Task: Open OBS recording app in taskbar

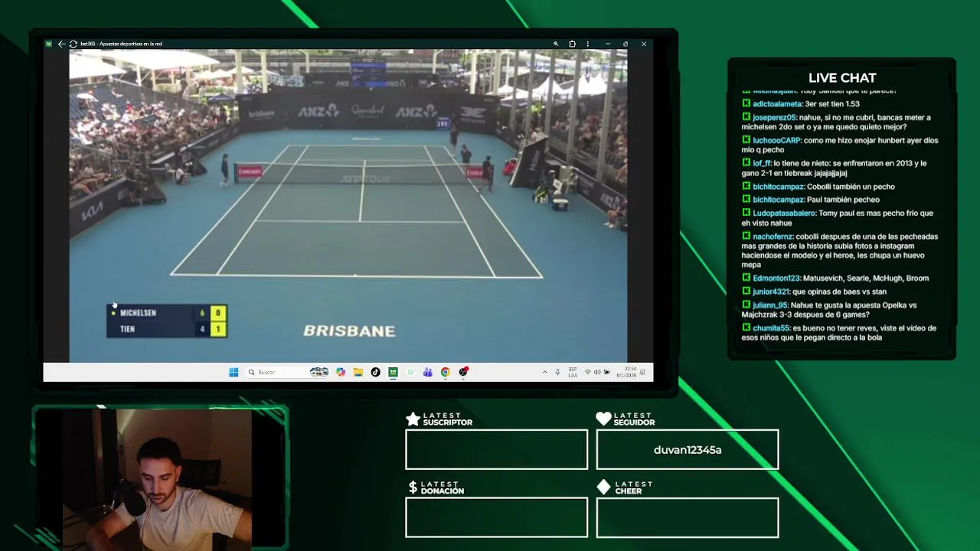Action: pos(463,372)
